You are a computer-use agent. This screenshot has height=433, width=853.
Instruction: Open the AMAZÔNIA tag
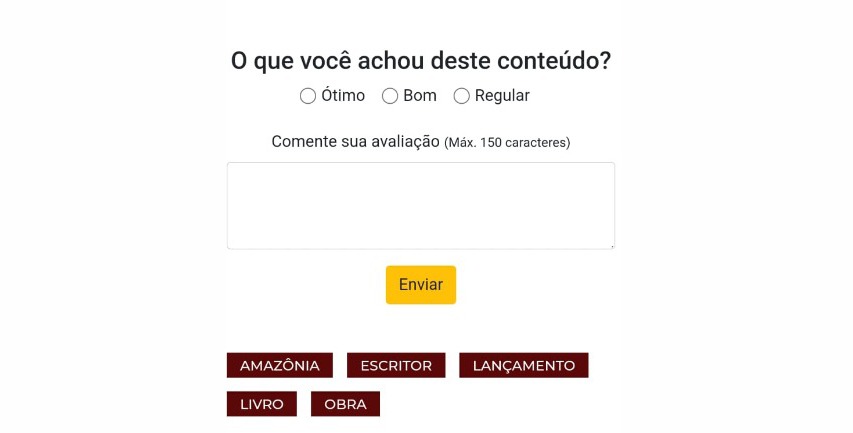pyautogui.click(x=280, y=366)
